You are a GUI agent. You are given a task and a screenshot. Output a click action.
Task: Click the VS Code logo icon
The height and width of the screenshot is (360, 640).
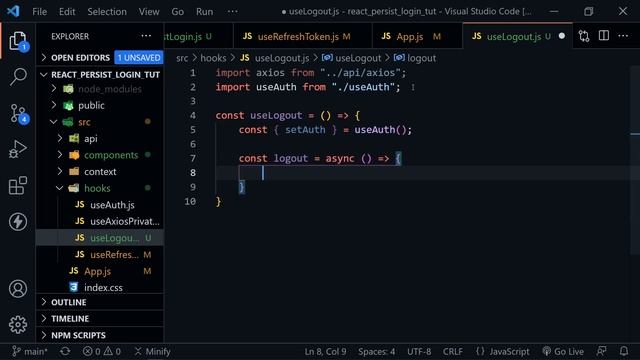pyautogui.click(x=13, y=11)
